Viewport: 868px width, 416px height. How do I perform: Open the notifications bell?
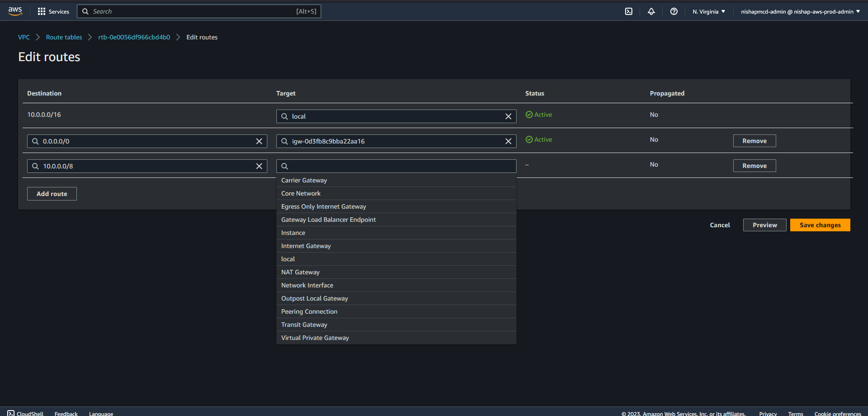pyautogui.click(x=651, y=11)
